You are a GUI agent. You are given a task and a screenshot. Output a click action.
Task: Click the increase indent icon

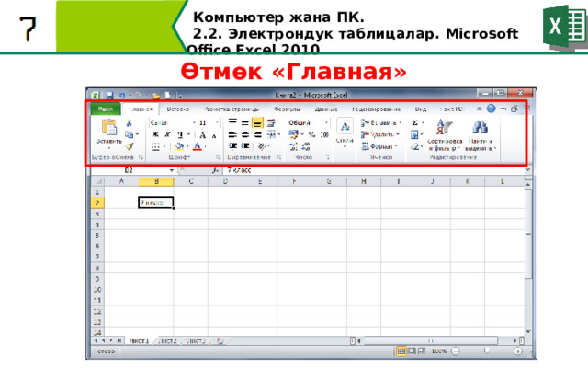click(x=245, y=145)
